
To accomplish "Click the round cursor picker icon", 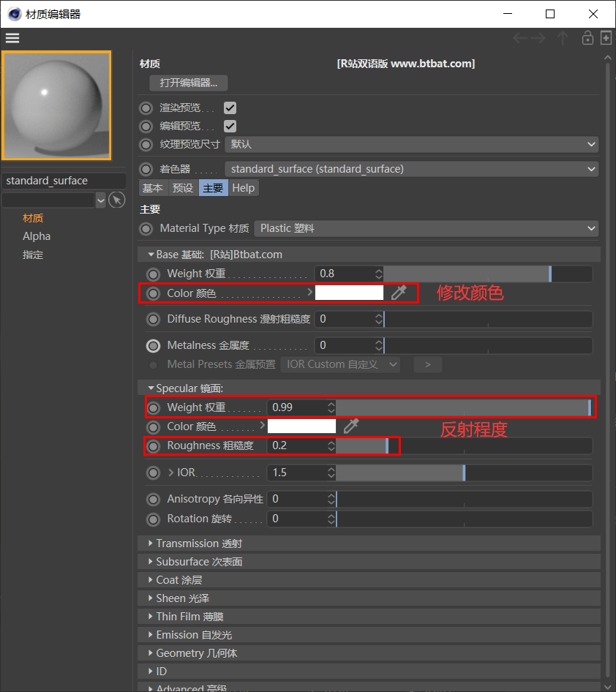I will tap(117, 200).
